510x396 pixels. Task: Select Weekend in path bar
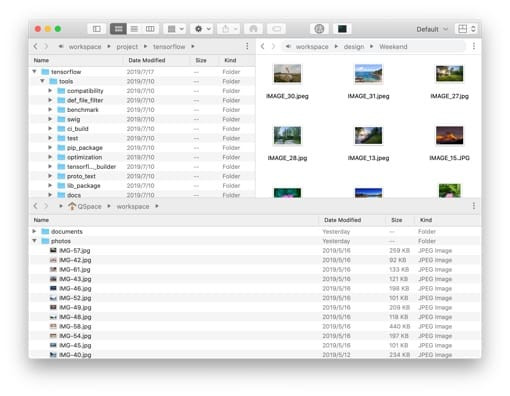click(x=393, y=47)
